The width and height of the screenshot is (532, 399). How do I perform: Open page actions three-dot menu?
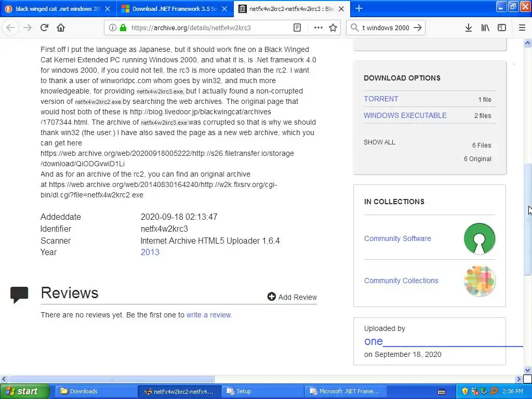(318, 28)
